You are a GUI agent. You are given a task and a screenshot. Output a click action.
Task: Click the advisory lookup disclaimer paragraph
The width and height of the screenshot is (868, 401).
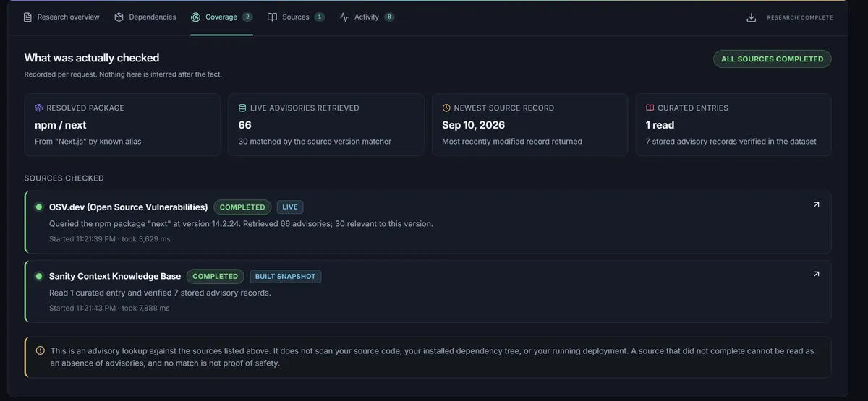click(x=432, y=357)
